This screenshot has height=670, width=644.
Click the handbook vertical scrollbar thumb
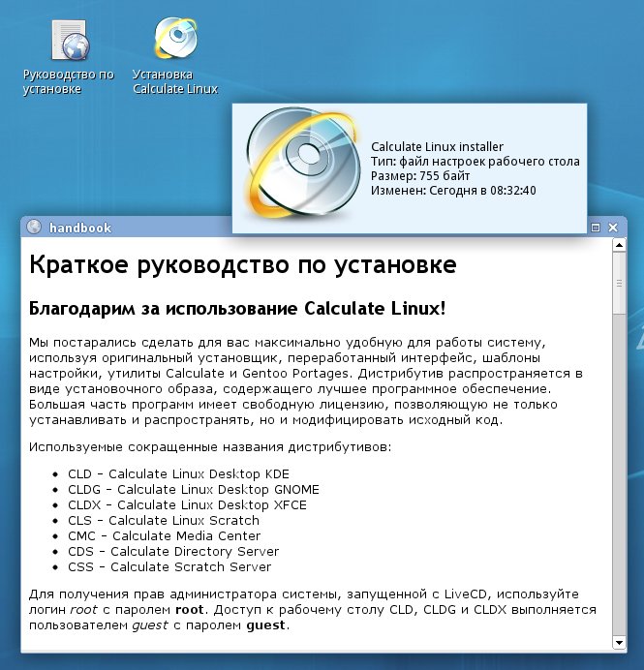[619, 284]
